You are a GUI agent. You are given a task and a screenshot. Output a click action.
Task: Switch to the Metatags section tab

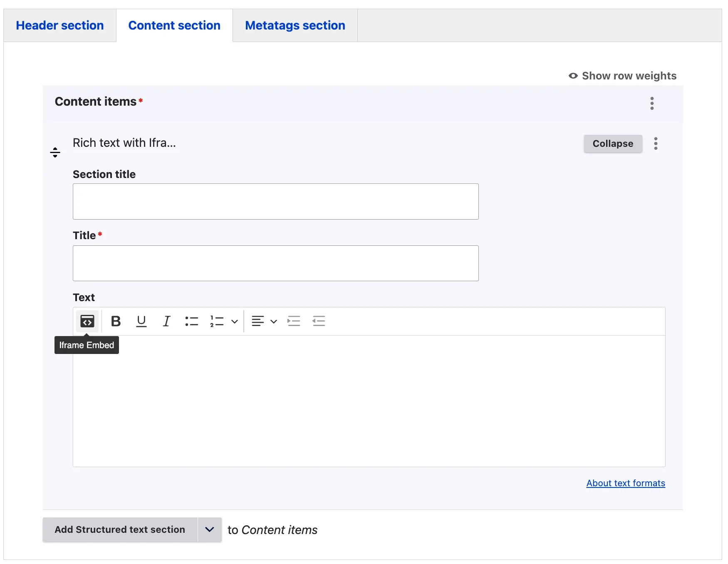tap(295, 25)
